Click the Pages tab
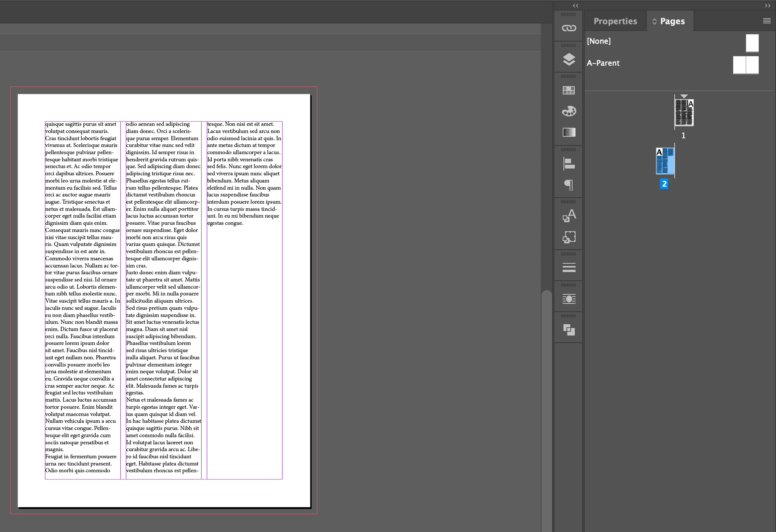Viewport: 776px width, 532px height. click(x=672, y=21)
